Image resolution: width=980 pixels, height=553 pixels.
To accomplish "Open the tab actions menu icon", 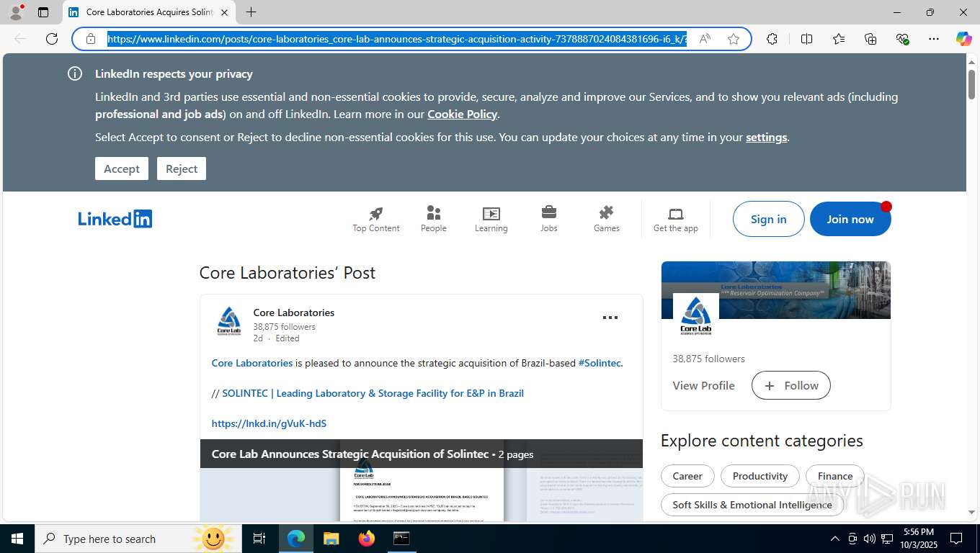I will (43, 12).
